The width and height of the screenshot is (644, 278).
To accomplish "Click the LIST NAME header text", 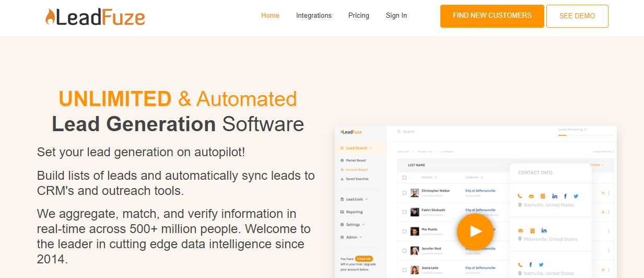I will 416,165.
